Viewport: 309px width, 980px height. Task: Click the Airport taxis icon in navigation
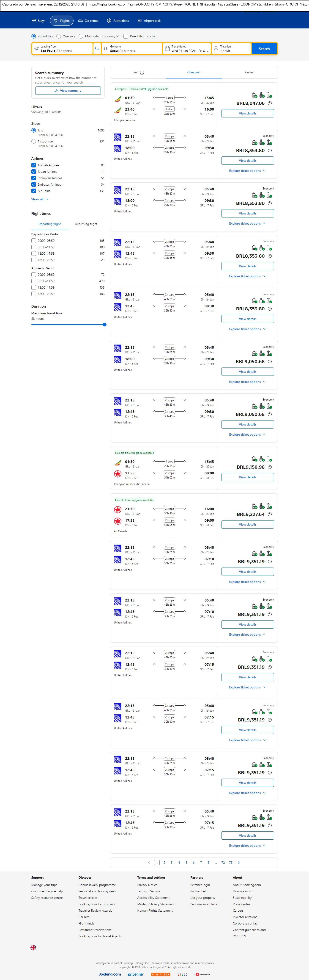[140, 21]
